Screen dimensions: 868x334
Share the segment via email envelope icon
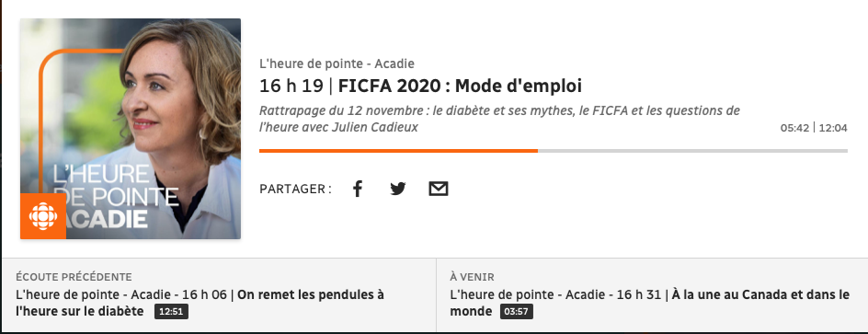[438, 189]
